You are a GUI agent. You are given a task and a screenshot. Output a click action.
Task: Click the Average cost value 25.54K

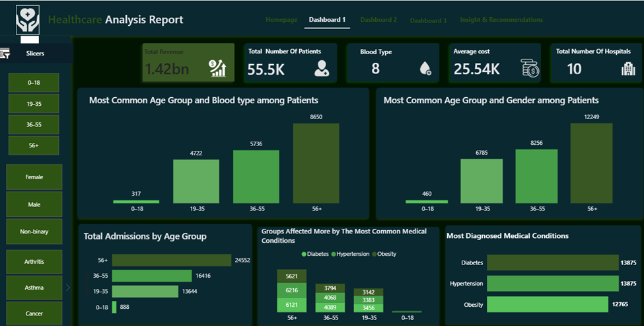point(477,69)
